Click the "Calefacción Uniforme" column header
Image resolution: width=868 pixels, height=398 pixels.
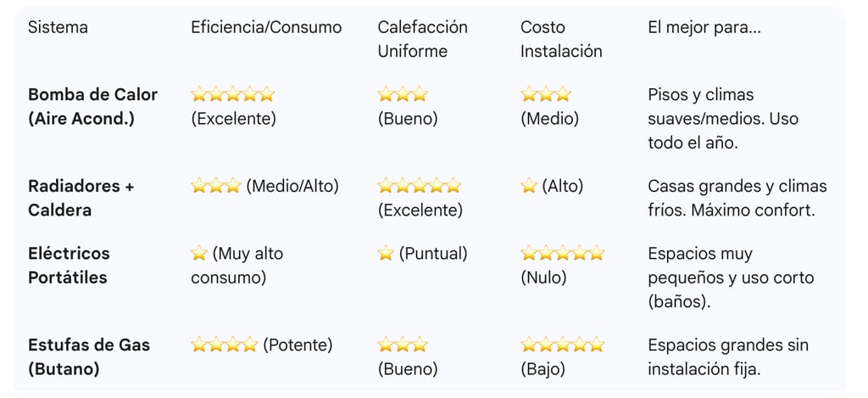click(x=422, y=39)
